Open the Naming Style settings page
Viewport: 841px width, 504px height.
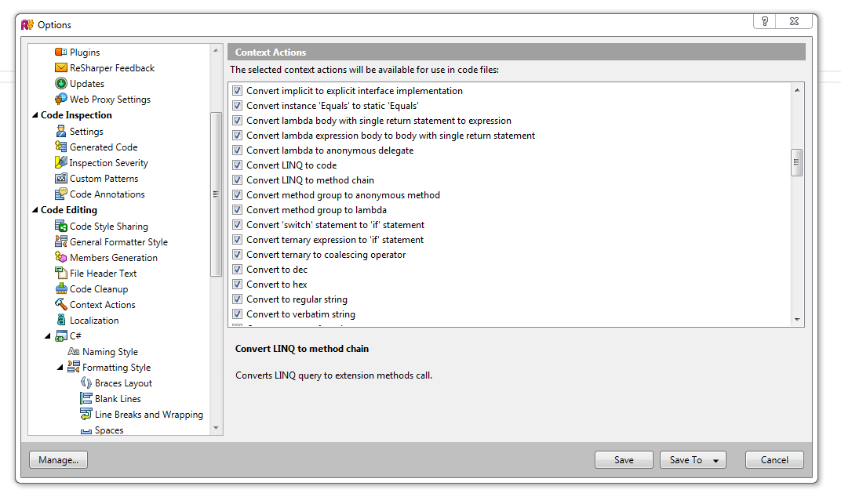pos(110,351)
